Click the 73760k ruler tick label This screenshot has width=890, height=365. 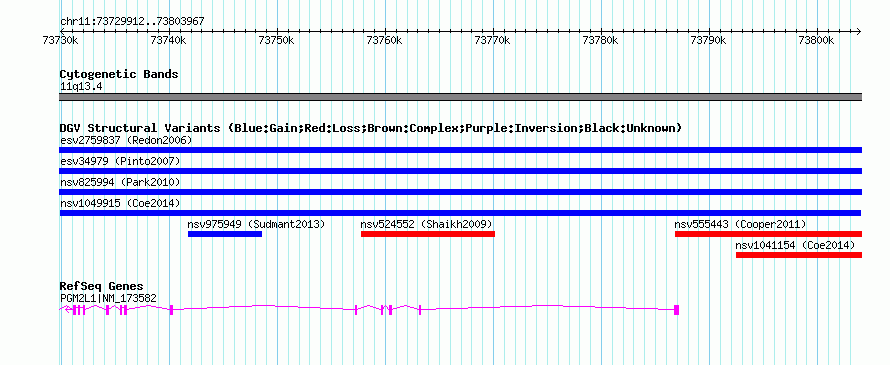click(385, 41)
